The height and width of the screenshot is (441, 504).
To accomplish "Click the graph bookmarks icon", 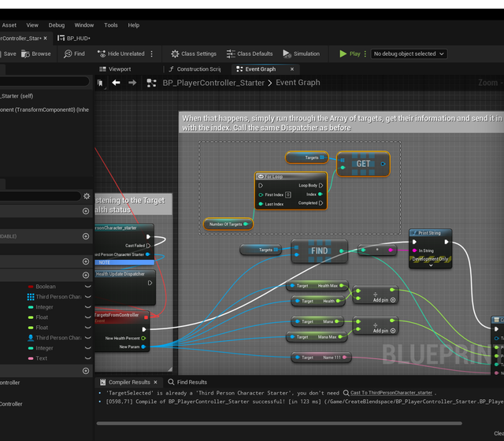I will 100,83.
